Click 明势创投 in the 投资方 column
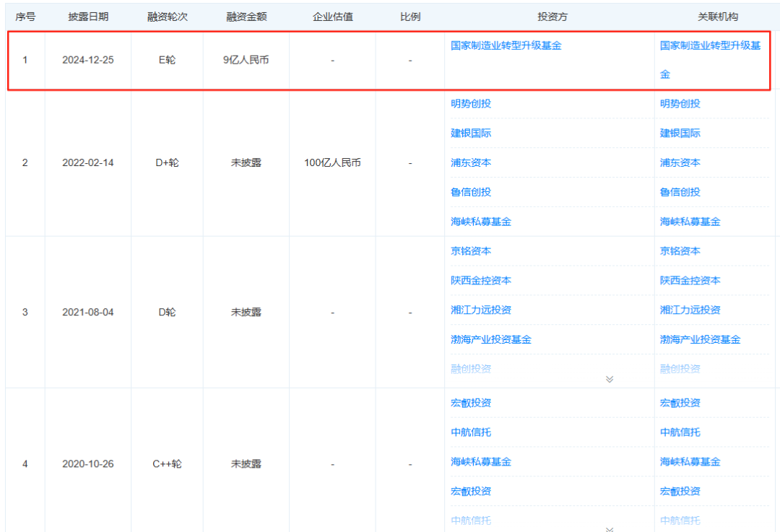 [x=471, y=104]
